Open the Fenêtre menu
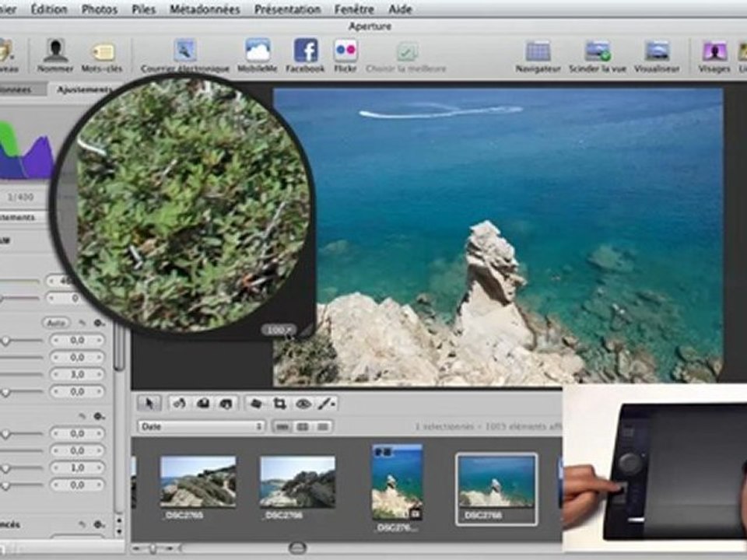747x560 pixels. (354, 9)
